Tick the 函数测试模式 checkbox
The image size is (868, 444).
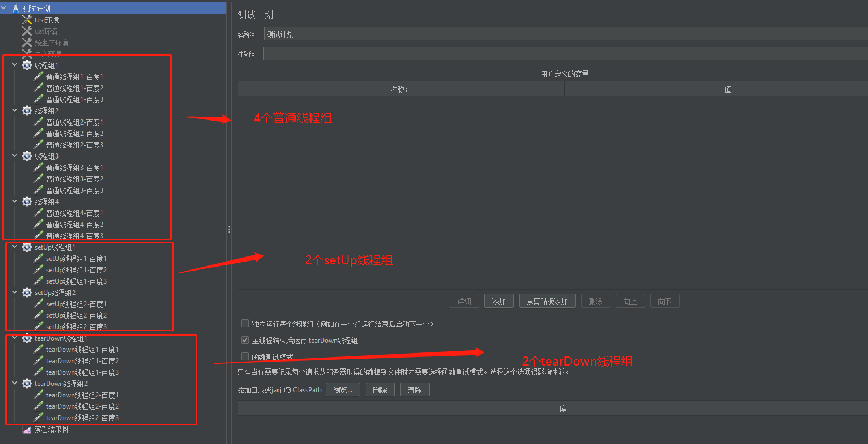tap(245, 357)
